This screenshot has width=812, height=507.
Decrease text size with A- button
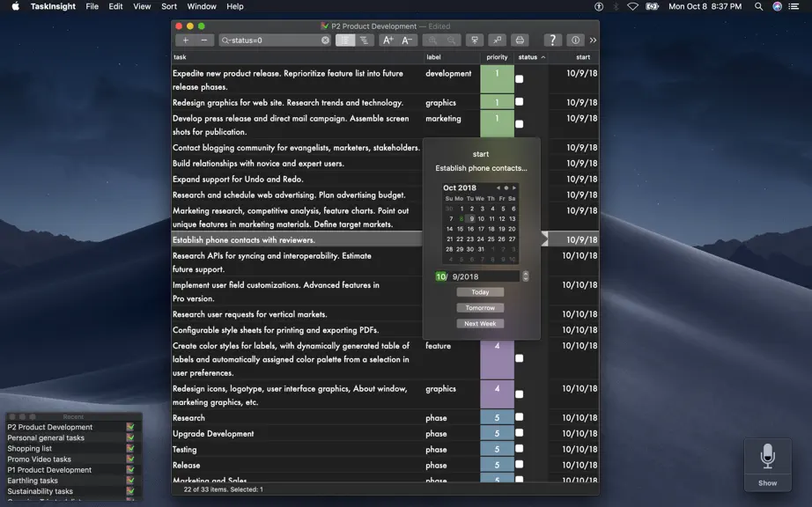tap(407, 40)
